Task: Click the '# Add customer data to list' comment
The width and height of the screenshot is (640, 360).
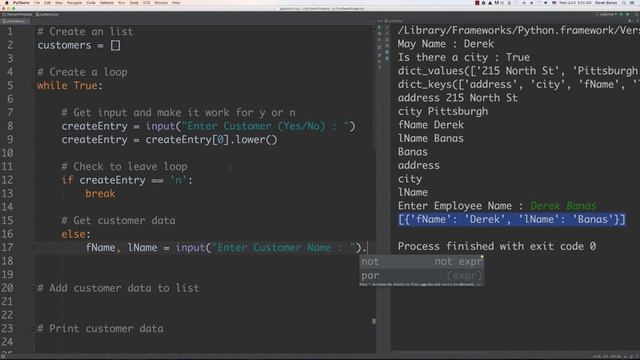Action: 118,288
